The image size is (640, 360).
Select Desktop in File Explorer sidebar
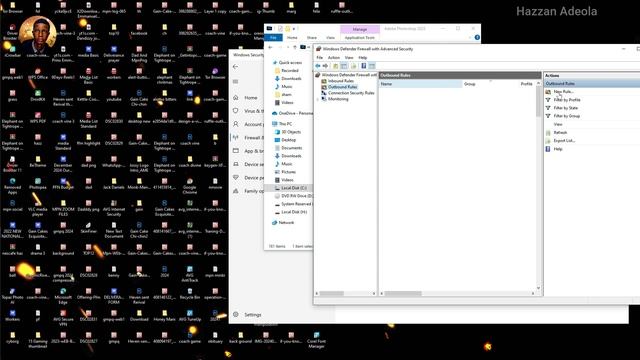pos(288,140)
